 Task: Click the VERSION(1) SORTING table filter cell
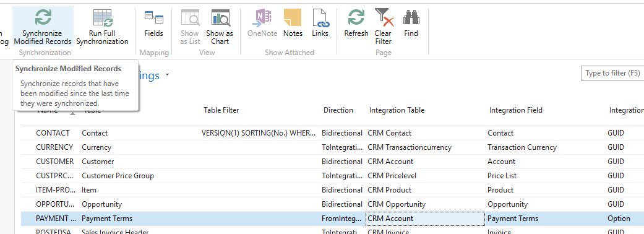coord(259,133)
